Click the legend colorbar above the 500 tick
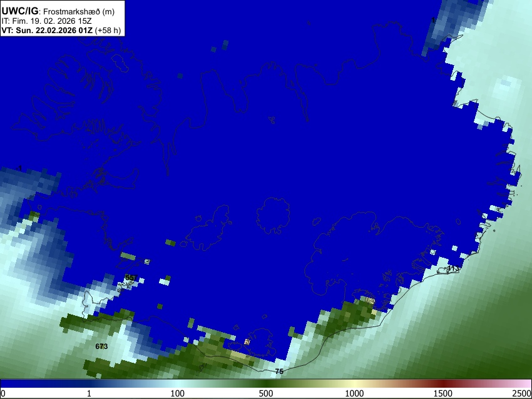The height and width of the screenshot is (399, 532). pos(265,383)
